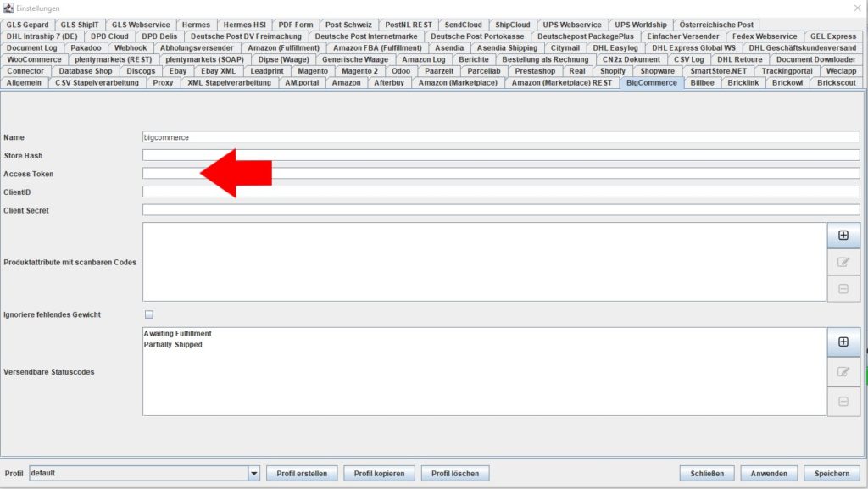Open the plentymarkets (SOAP) tab
Screen dimensions: 868x489
click(x=205, y=59)
